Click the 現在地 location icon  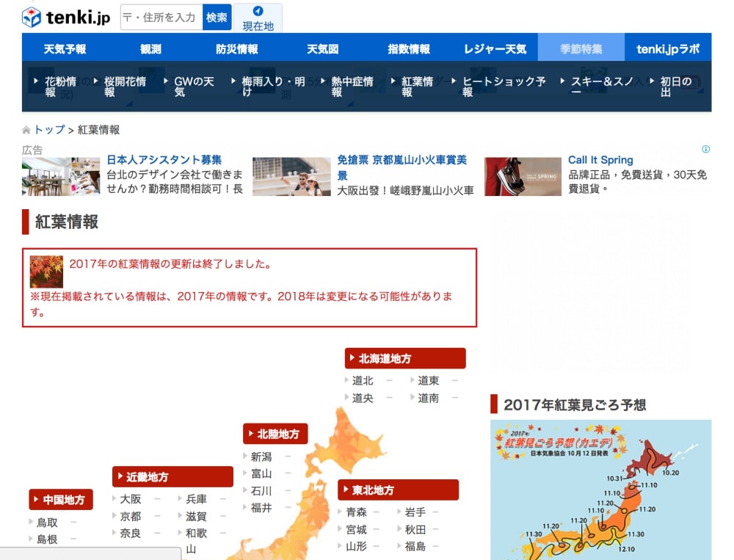coord(258,11)
